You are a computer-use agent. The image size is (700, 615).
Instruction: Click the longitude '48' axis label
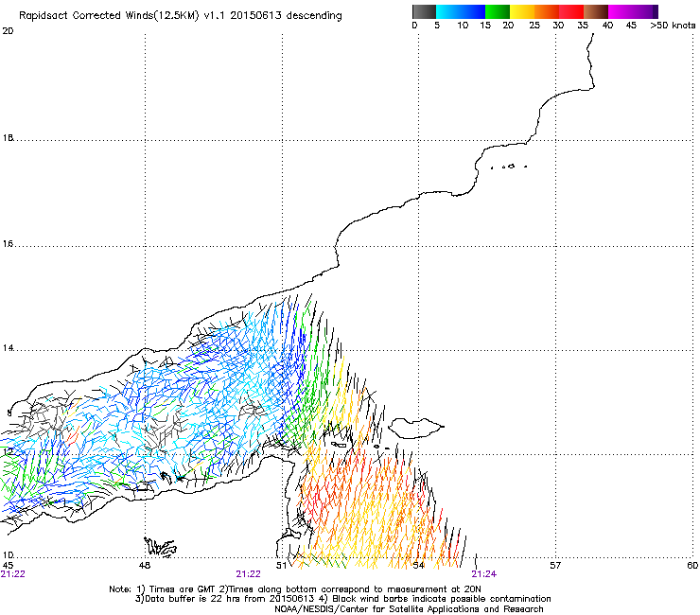click(145, 566)
